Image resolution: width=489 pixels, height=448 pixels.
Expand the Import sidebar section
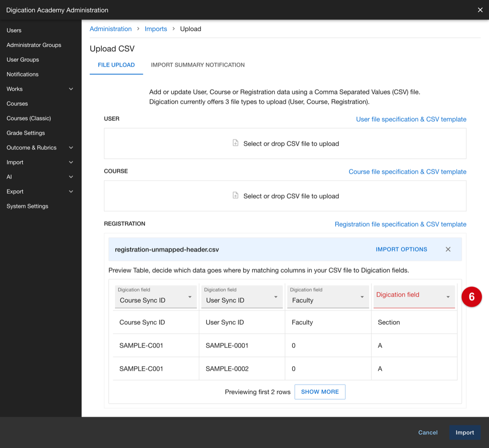pyautogui.click(x=71, y=163)
